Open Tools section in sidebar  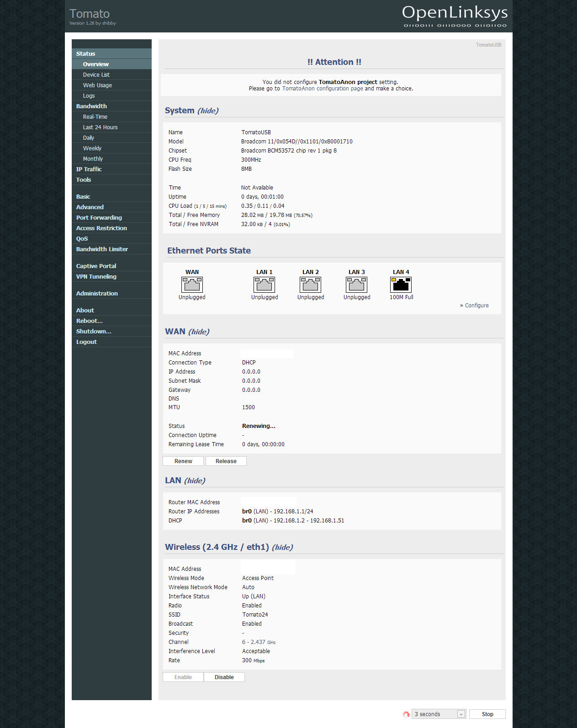click(111, 179)
